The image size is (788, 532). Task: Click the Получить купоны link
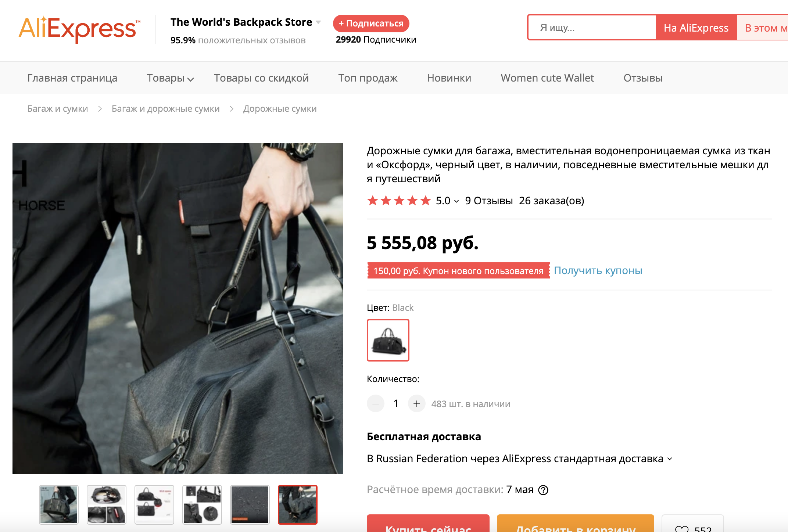coord(598,271)
